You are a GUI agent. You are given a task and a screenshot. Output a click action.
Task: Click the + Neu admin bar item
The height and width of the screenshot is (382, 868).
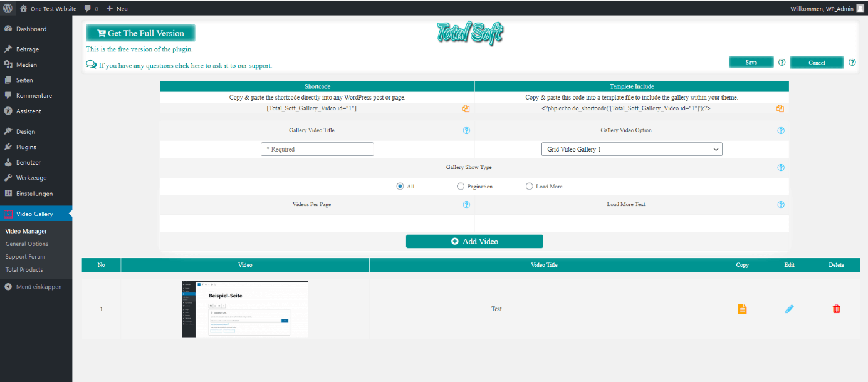(x=117, y=9)
